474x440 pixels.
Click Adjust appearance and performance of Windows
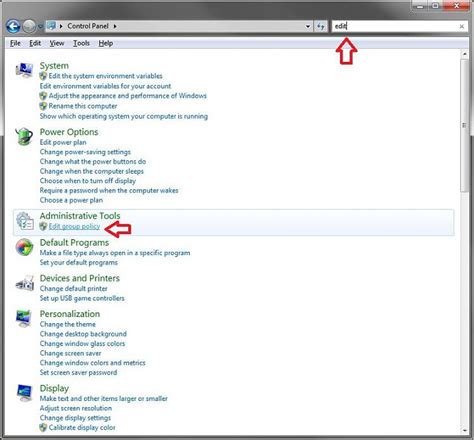tap(128, 96)
